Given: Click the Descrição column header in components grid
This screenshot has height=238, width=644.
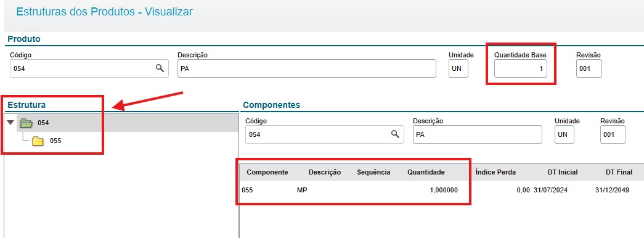Looking at the screenshot, I should (325, 172).
